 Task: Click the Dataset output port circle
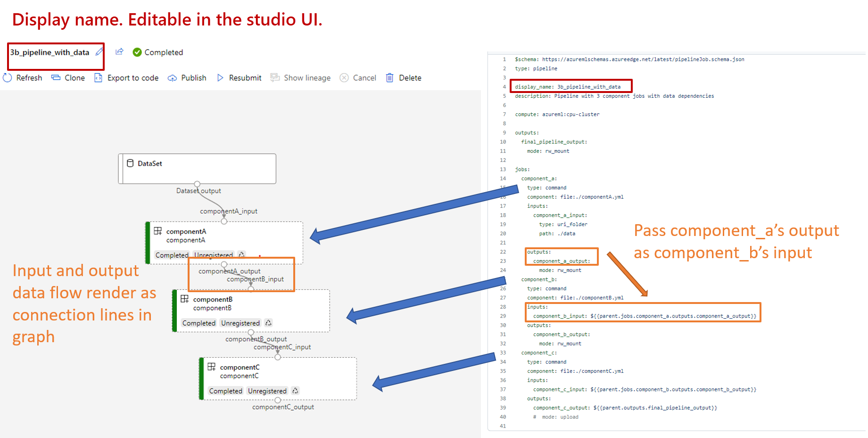pos(197,184)
